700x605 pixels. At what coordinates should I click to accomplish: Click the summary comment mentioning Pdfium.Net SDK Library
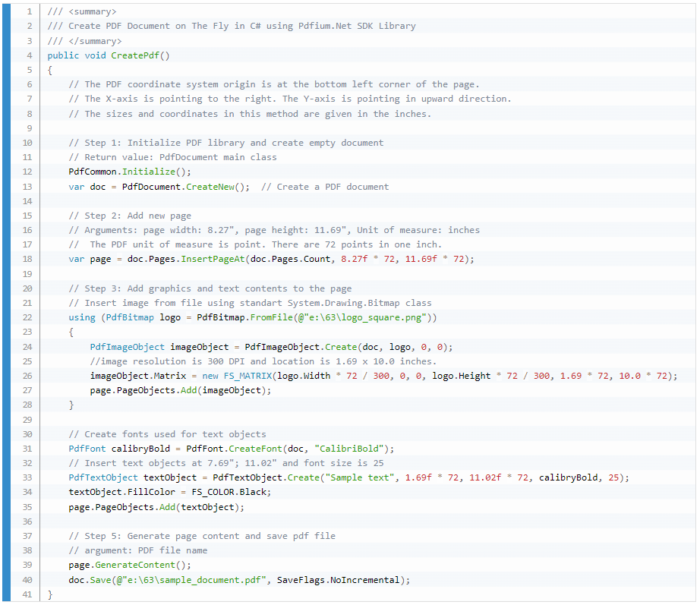[232, 26]
